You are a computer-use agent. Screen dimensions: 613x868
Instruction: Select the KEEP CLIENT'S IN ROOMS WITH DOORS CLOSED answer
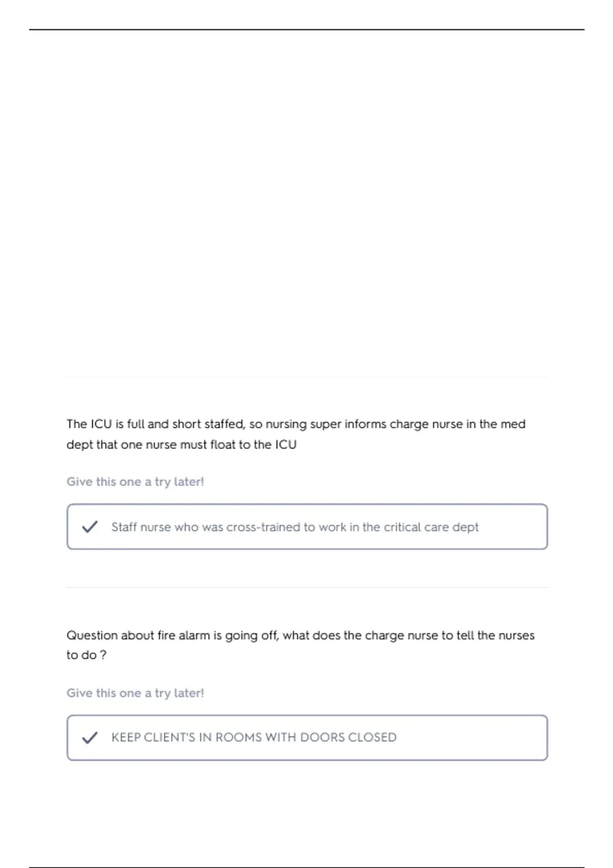click(x=307, y=738)
